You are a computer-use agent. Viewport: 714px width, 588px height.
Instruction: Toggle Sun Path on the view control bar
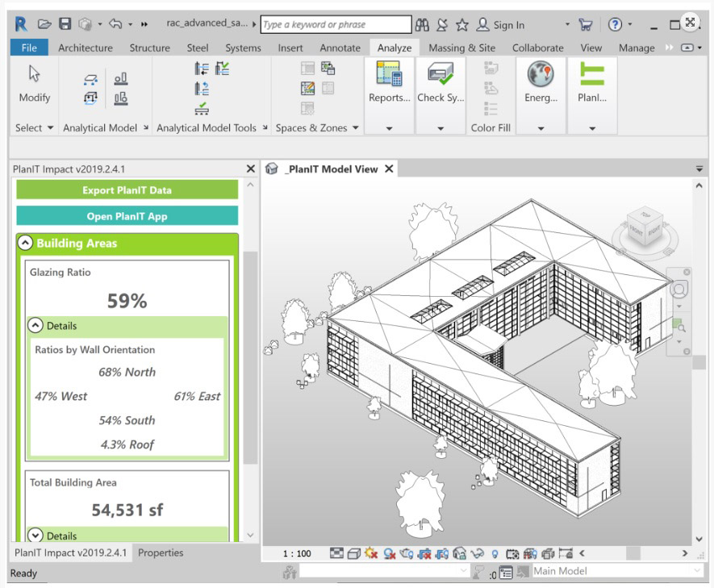pyautogui.click(x=371, y=553)
